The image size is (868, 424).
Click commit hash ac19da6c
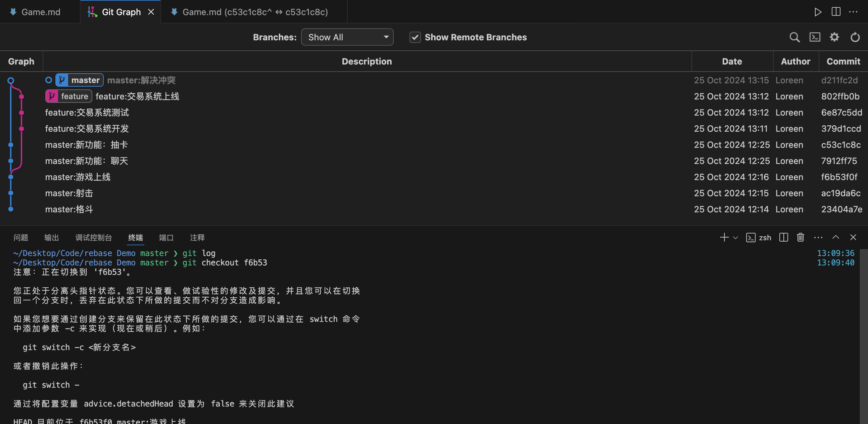pyautogui.click(x=841, y=193)
